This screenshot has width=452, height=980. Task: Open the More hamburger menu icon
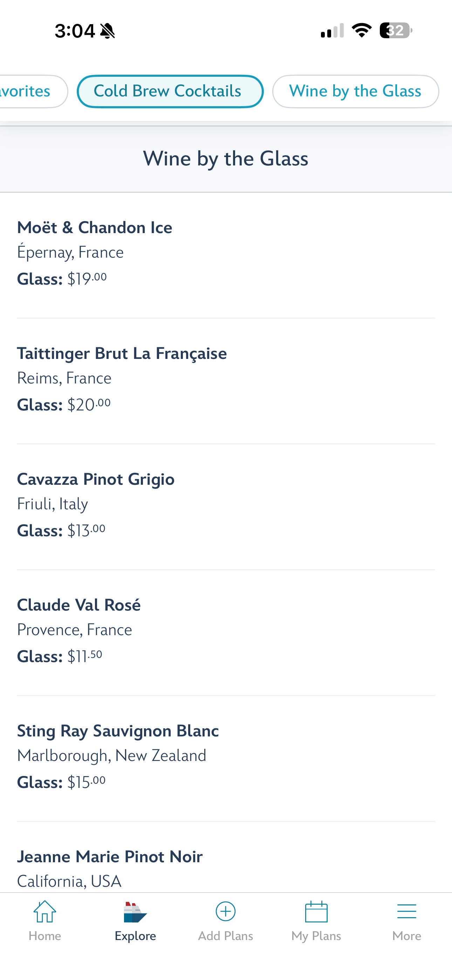click(x=406, y=912)
